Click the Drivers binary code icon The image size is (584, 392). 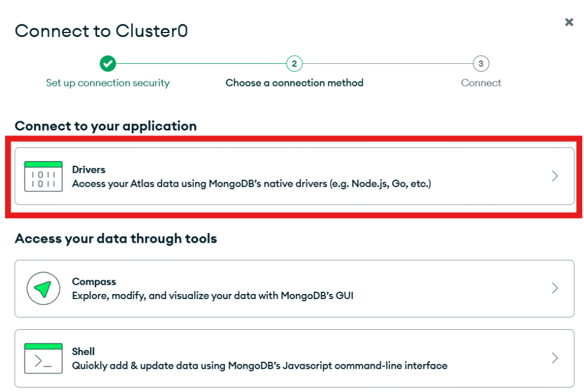pos(43,176)
